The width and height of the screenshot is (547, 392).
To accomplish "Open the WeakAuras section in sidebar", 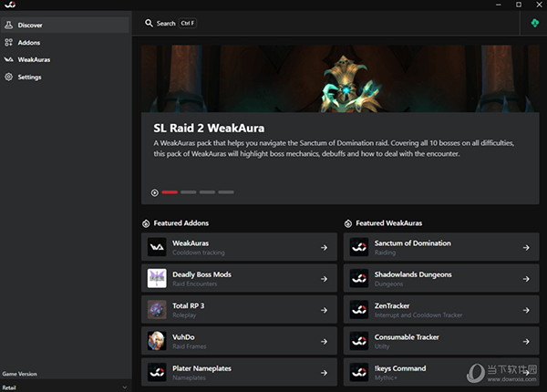I will click(65, 59).
